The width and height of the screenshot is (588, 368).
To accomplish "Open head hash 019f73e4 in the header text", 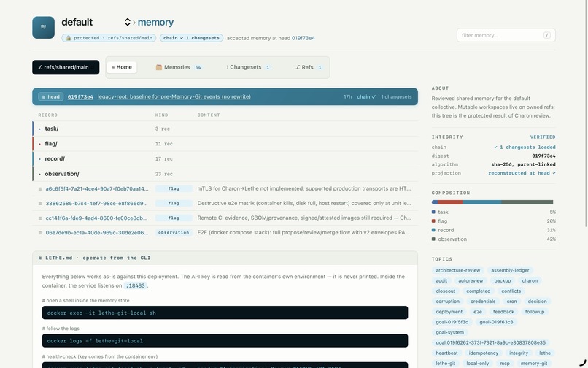I will 303,38.
